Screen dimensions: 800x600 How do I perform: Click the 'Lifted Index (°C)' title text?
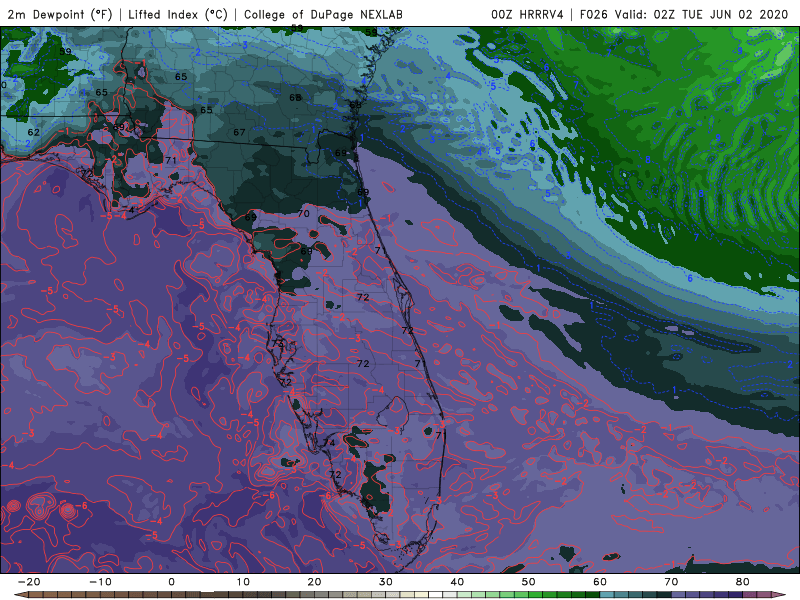178,15
